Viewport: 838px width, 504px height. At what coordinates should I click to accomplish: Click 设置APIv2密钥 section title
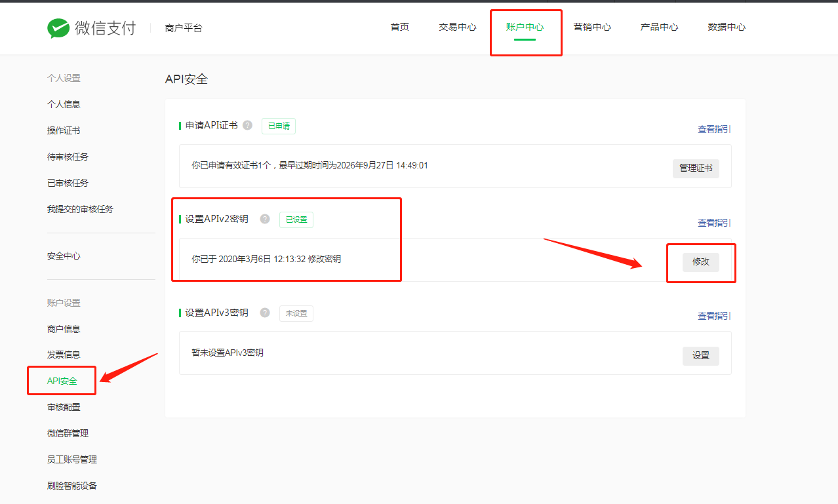coord(217,219)
